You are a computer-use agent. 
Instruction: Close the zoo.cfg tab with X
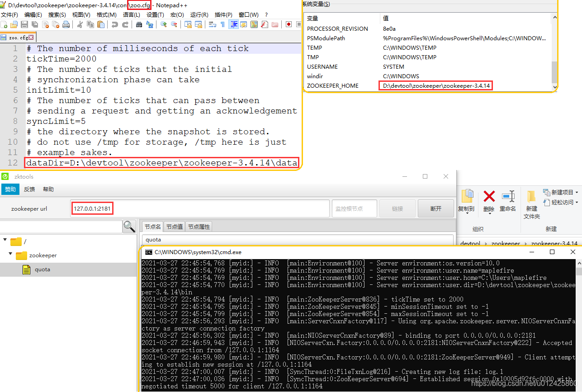point(31,38)
